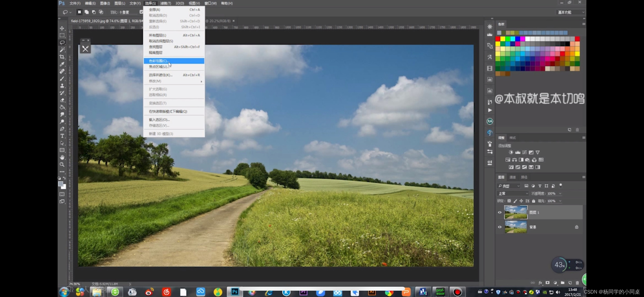Toggle Quick Mask mode
The image size is (644, 297).
[62, 194]
